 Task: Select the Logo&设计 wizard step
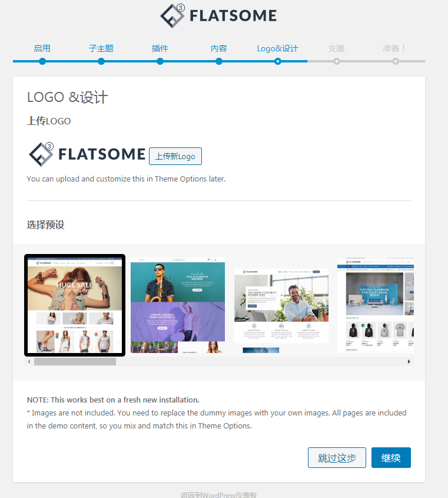[x=278, y=48]
